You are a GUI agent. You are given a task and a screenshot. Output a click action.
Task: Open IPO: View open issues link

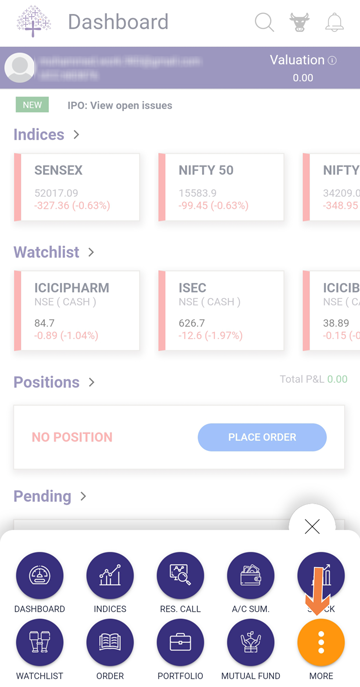[x=120, y=106]
